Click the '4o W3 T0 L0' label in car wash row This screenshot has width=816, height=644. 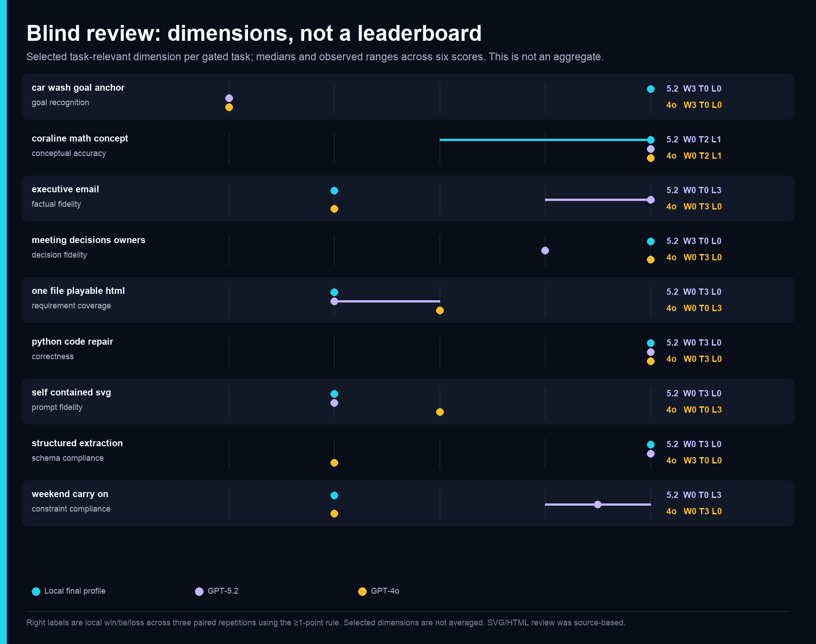[694, 105]
